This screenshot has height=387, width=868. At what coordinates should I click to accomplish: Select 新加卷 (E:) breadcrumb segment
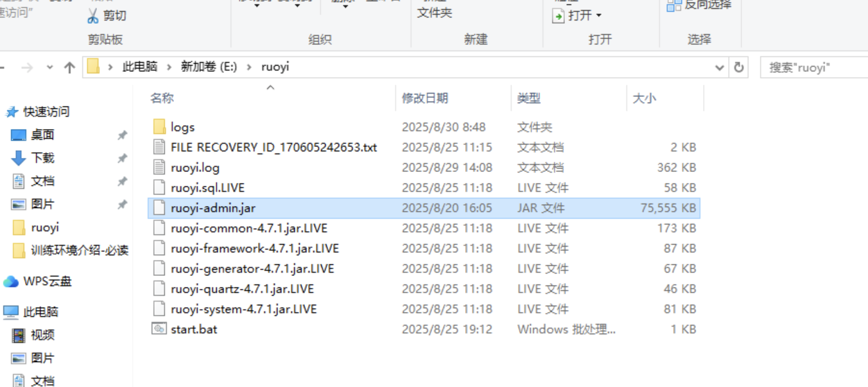click(209, 67)
